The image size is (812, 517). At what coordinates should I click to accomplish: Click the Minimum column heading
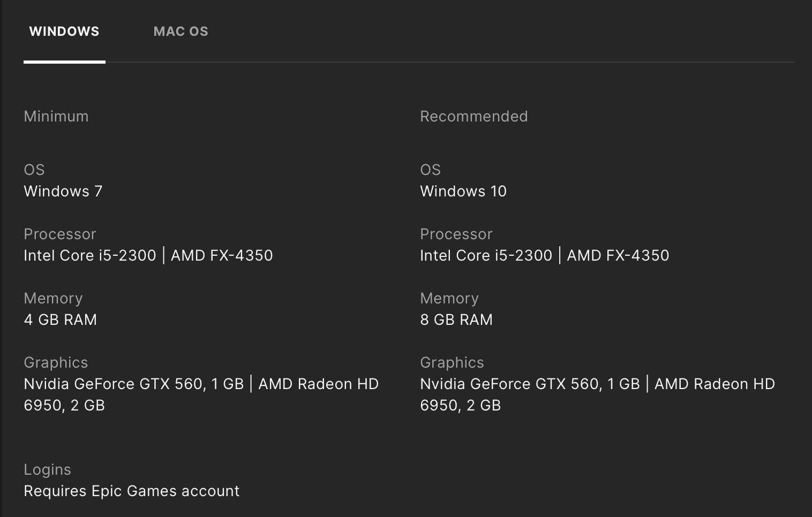tap(56, 117)
